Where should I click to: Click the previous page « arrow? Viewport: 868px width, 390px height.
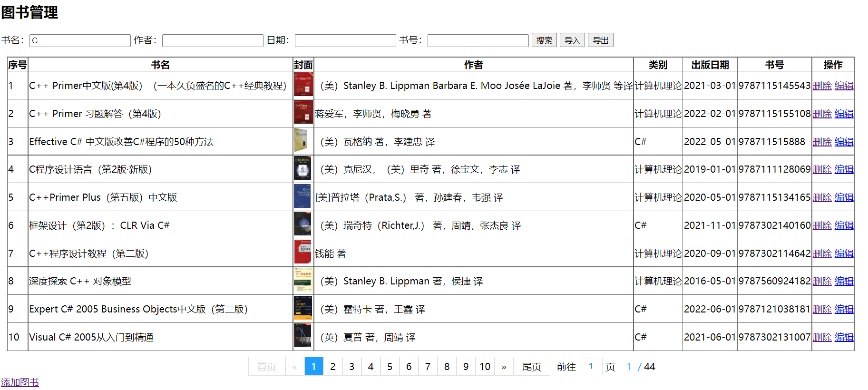pos(295,367)
